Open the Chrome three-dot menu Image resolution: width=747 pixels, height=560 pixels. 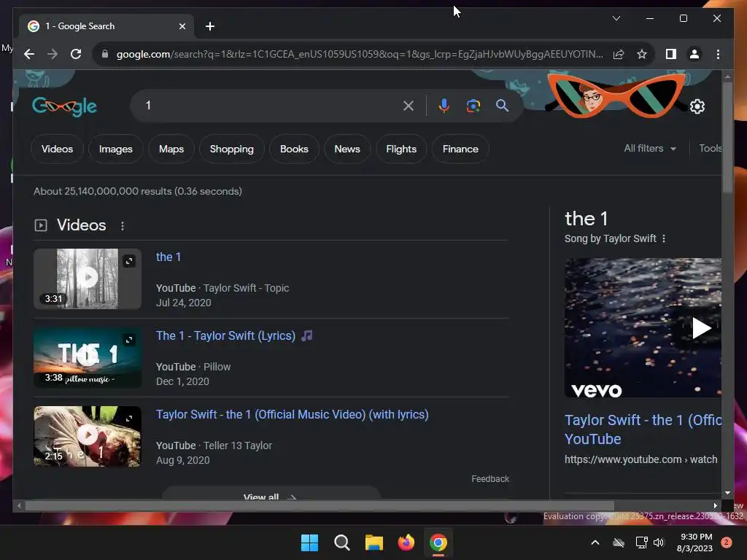pyautogui.click(x=718, y=54)
